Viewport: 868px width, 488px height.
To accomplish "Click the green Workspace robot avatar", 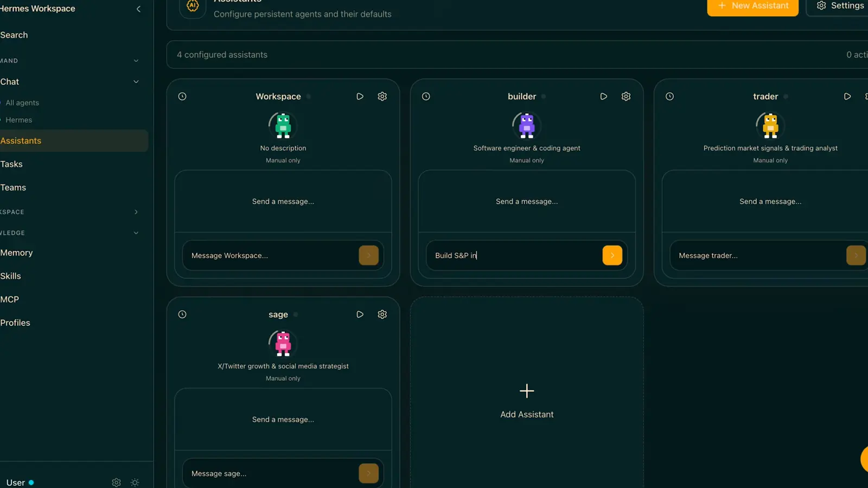I will click(283, 125).
